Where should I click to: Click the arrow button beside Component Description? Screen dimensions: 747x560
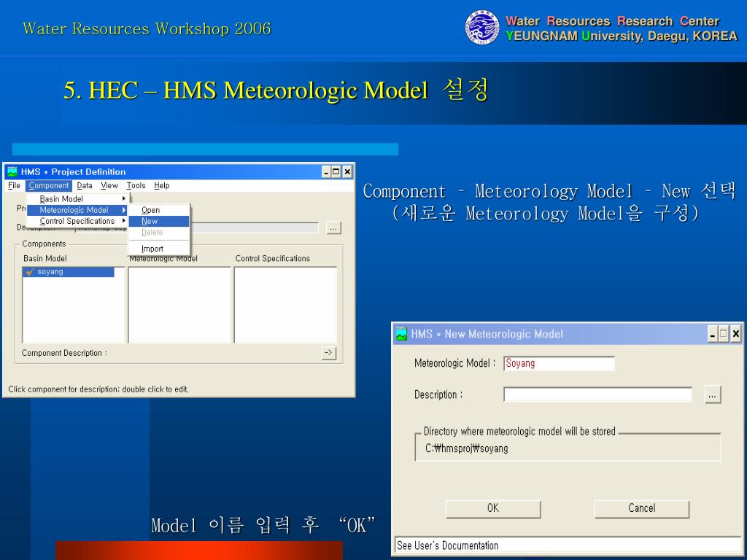click(329, 353)
